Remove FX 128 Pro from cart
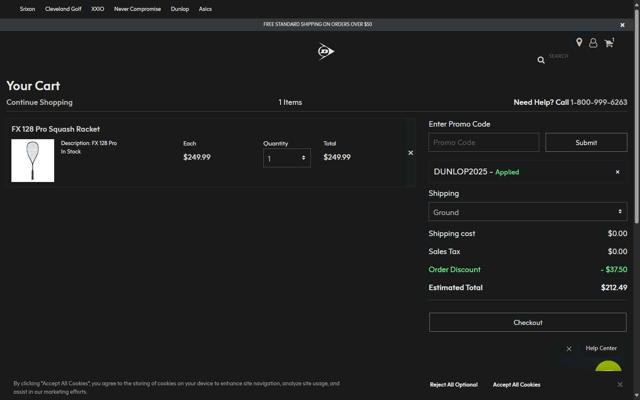 pos(411,153)
